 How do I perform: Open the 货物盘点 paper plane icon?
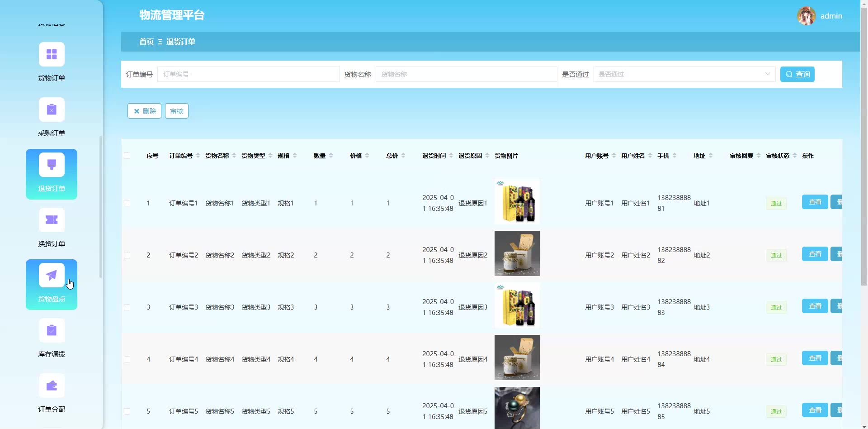coord(52,276)
